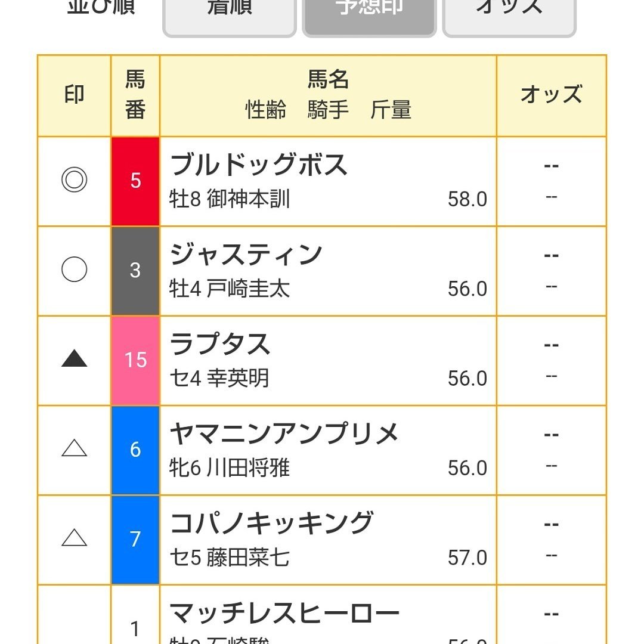Viewport: 644px width, 644px height.
Task: Click the pink number 15 badge
Action: point(135,360)
